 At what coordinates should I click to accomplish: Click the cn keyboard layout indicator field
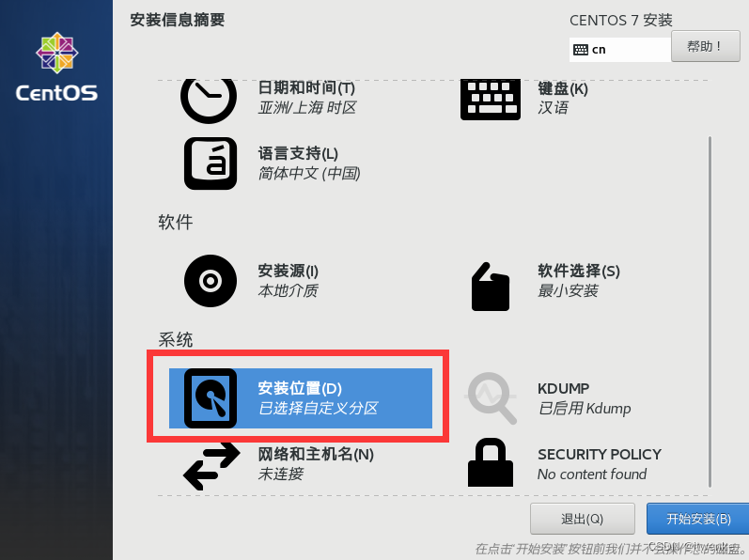pos(620,50)
